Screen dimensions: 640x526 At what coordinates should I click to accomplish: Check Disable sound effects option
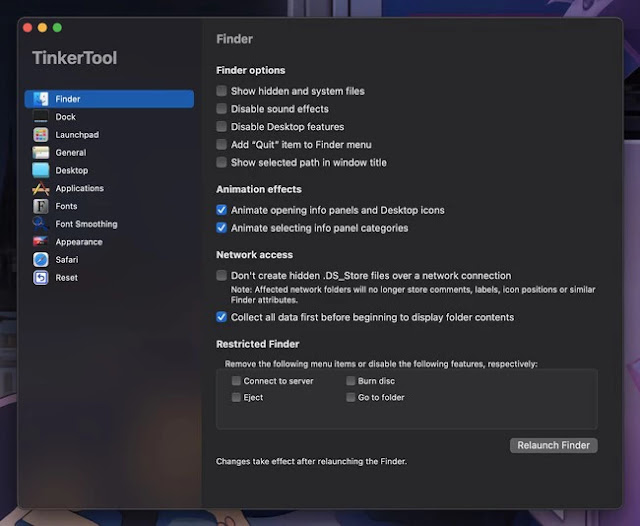coord(221,109)
